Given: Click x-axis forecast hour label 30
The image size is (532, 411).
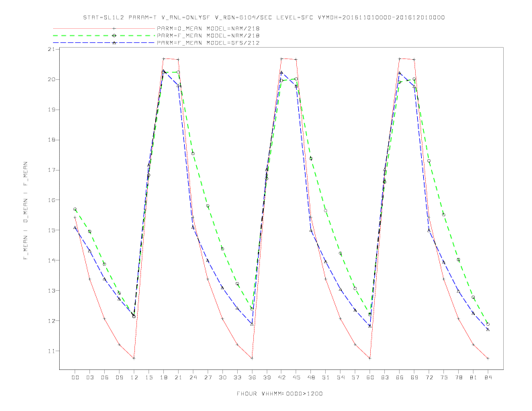Looking at the screenshot, I should coord(222,377).
